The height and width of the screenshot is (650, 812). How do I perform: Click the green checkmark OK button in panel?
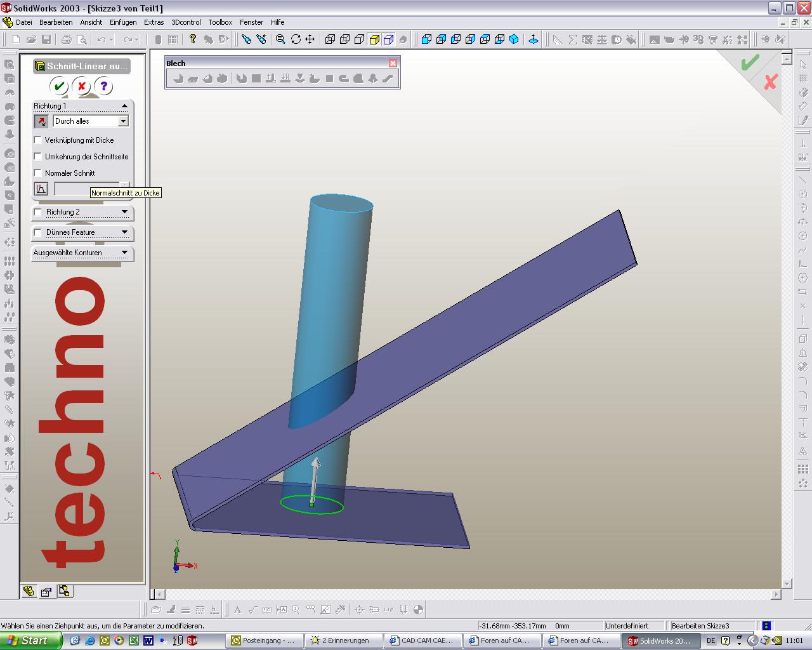(59, 86)
